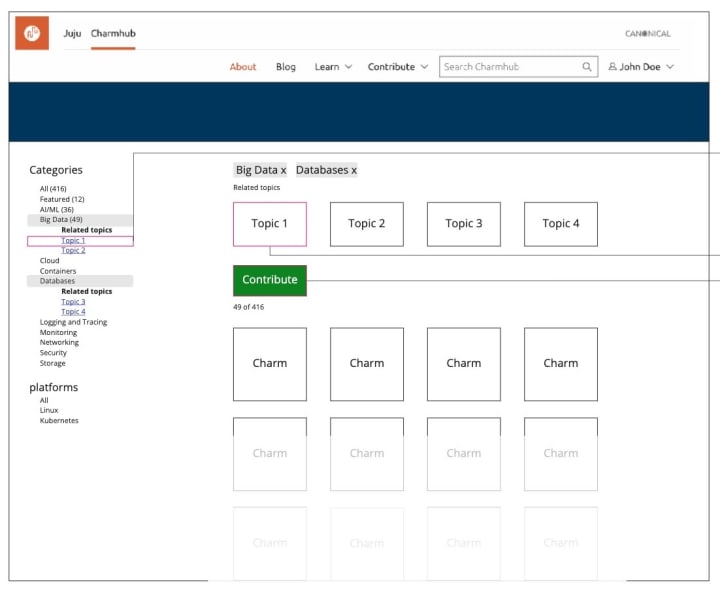
Task: Open the About page
Action: tap(243, 67)
